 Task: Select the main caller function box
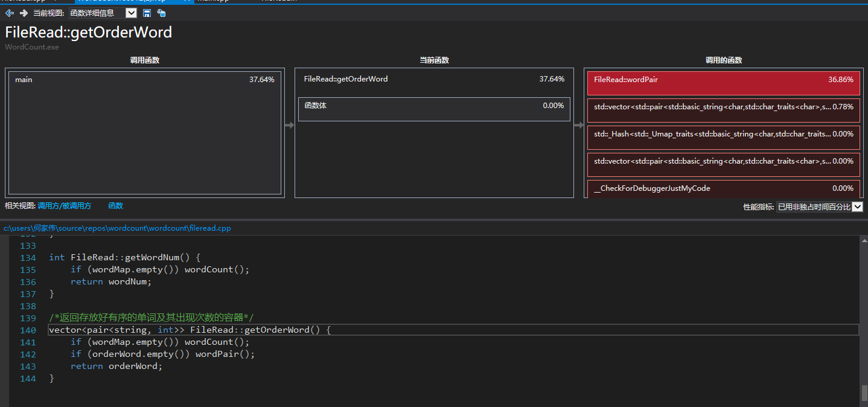tap(145, 133)
